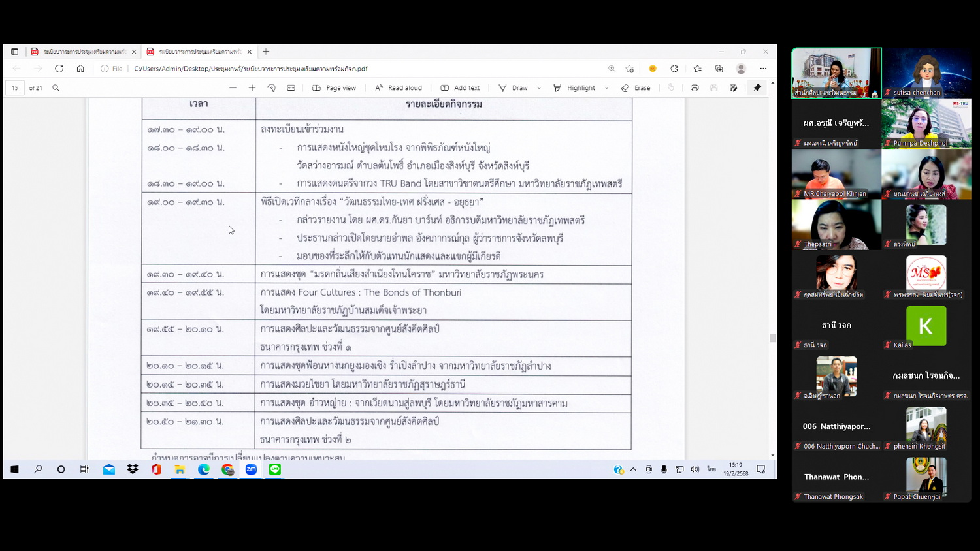Select the Erase tool

pos(636,88)
